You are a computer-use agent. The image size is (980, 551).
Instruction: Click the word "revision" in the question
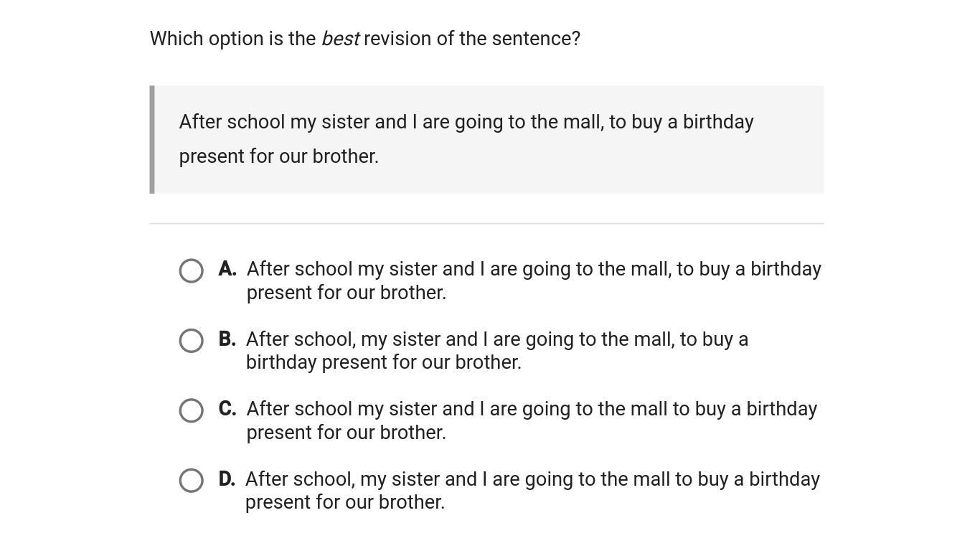click(397, 39)
